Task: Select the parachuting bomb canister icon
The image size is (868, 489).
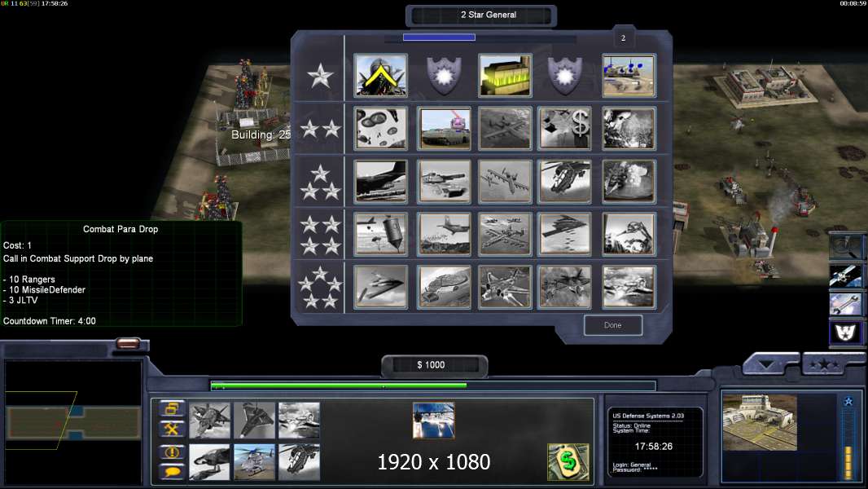Action: point(380,234)
